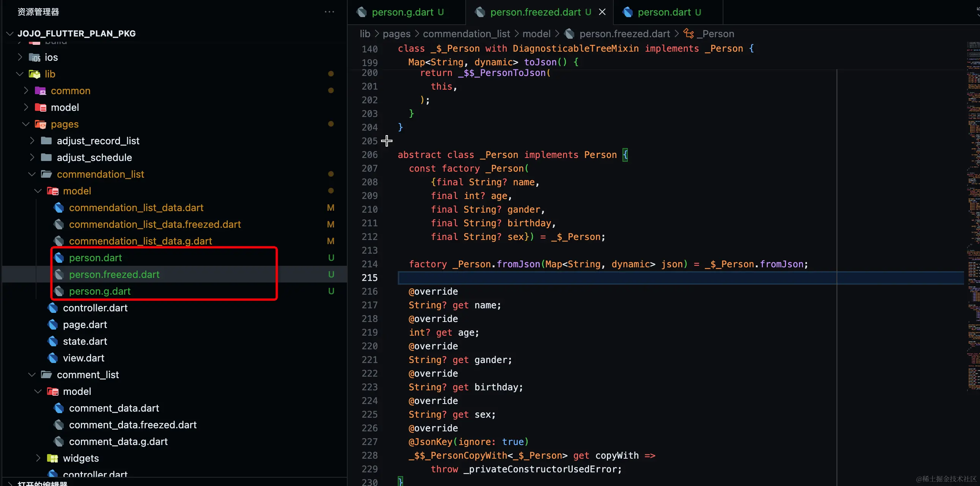The height and width of the screenshot is (486, 980).
Task: Click line number 215 in the gutter
Action: [369, 278]
